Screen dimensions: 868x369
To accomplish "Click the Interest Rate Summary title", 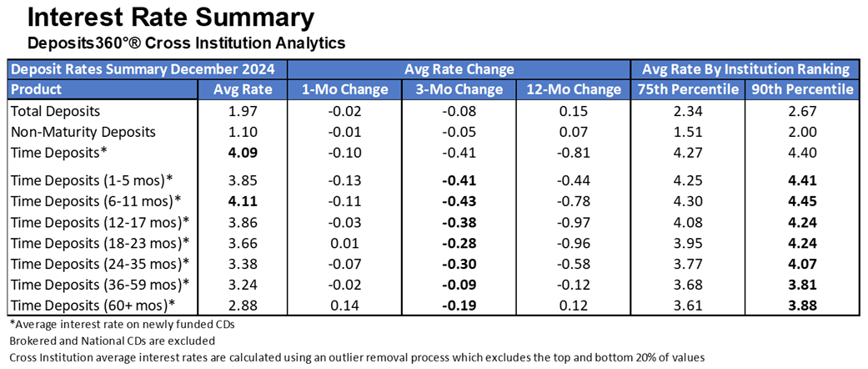I will pyautogui.click(x=158, y=18).
